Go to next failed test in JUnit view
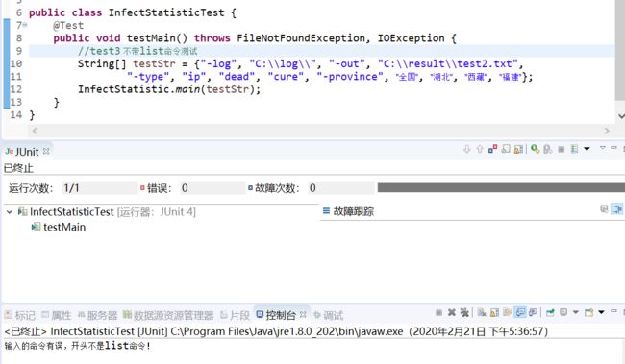Image resolution: width=625 pixels, height=364 pixels. tap(466, 149)
